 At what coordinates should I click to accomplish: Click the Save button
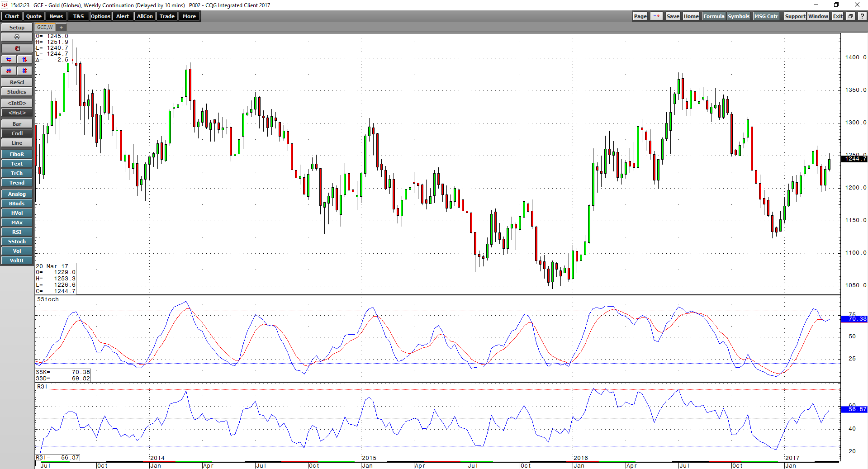pos(673,16)
